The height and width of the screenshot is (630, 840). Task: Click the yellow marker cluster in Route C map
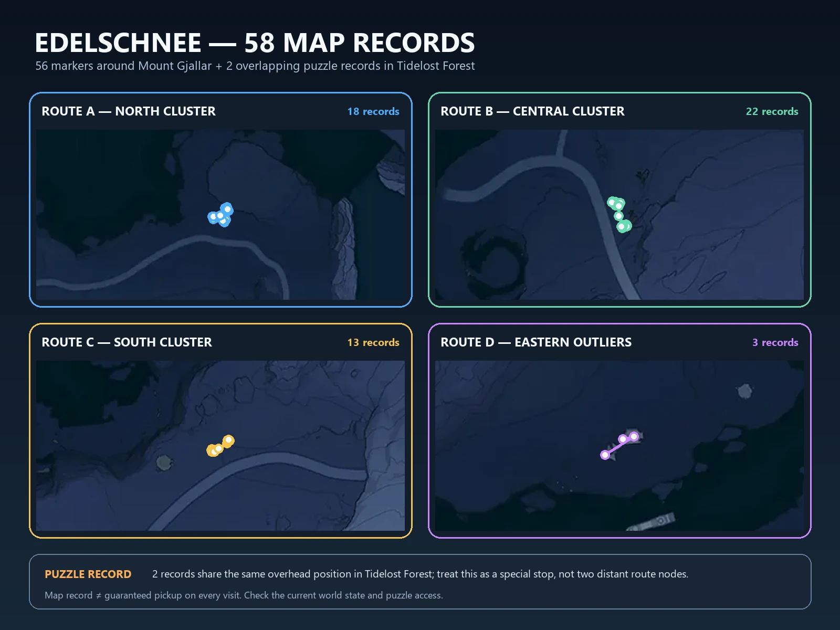click(x=220, y=446)
